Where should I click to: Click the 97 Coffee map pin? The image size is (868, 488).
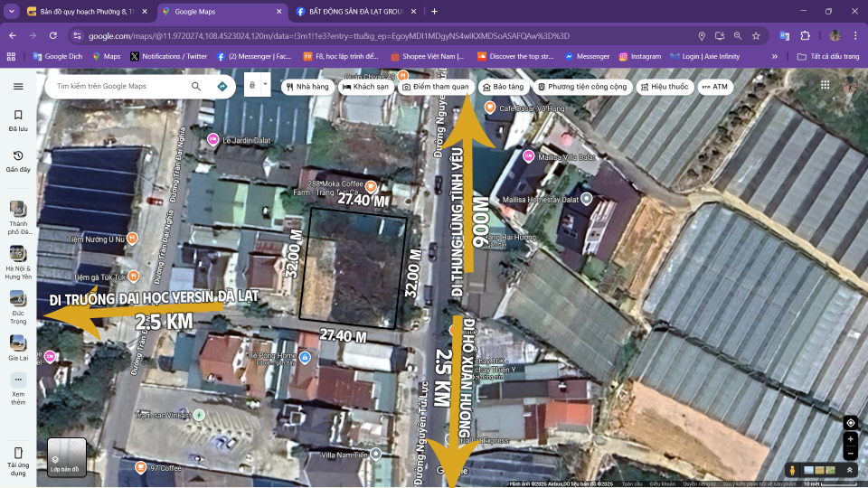pyautogui.click(x=141, y=467)
